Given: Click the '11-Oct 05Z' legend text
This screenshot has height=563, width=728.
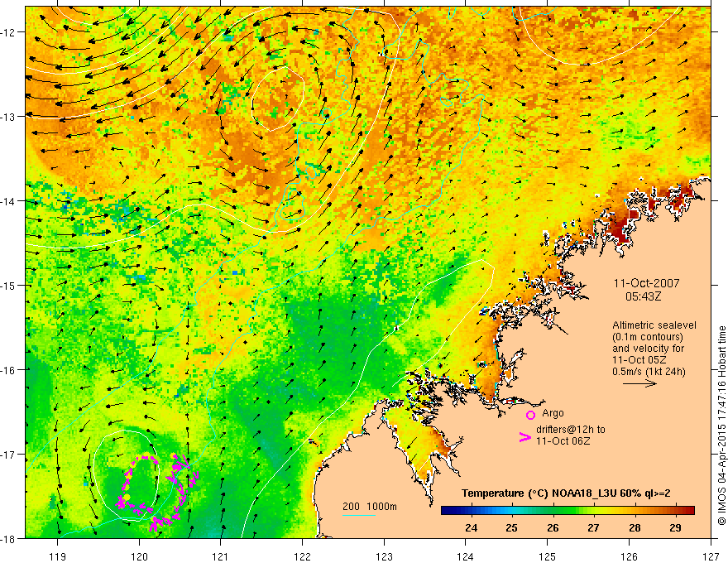Looking at the screenshot, I should pos(639,360).
